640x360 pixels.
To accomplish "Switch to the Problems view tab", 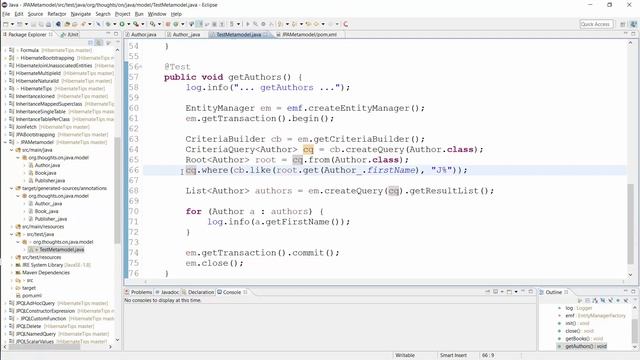I will point(139,292).
